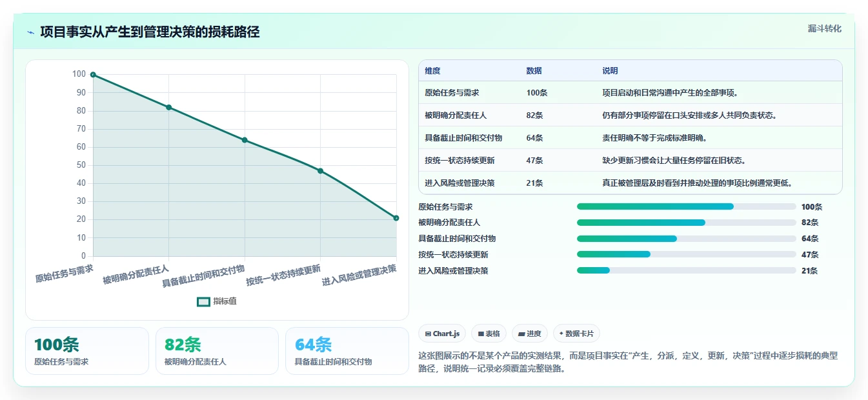Screen dimensions: 868x400
Task: Click the 按统一状态持续更新 progress bar
Action: [686, 254]
